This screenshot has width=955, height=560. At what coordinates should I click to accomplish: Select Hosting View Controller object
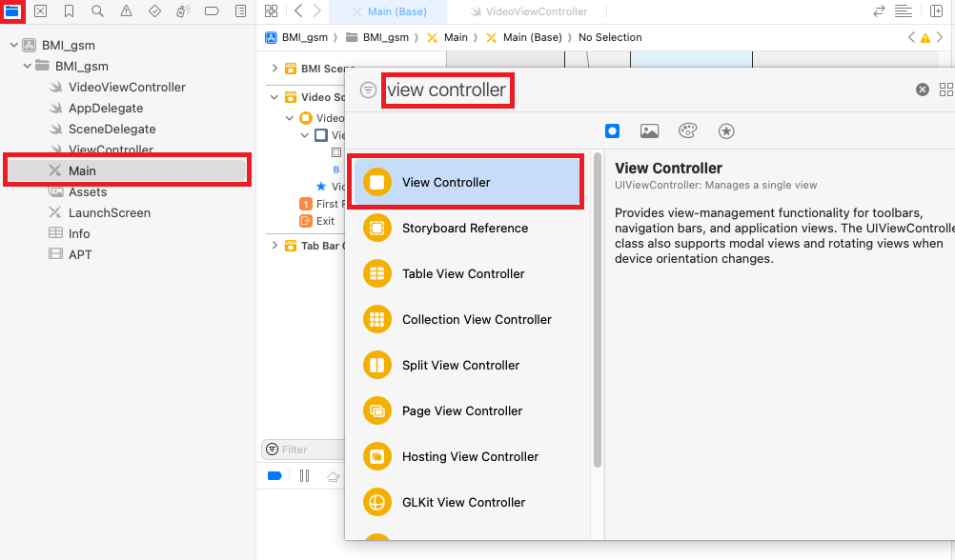tap(466, 456)
